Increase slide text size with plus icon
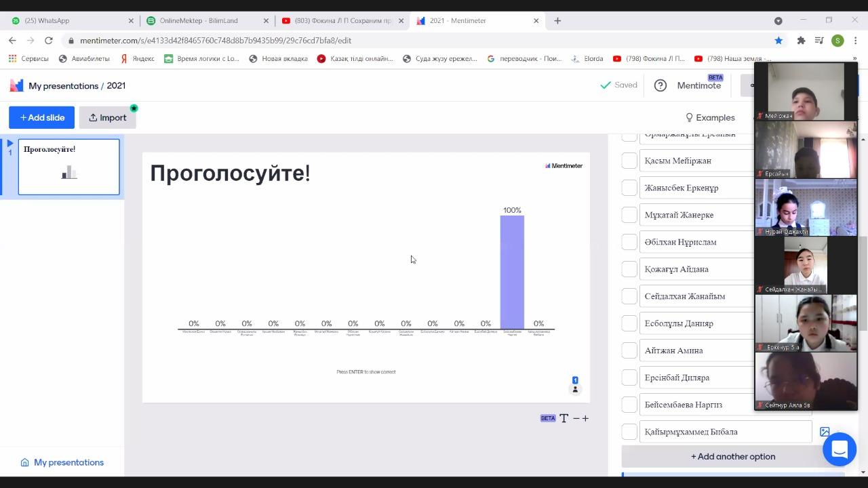 [585, 418]
